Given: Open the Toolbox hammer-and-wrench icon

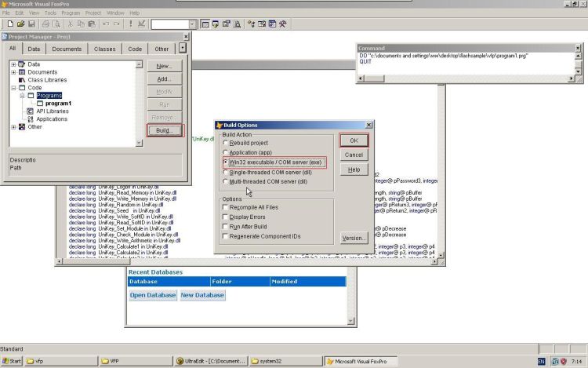Looking at the screenshot, I should (283, 24).
